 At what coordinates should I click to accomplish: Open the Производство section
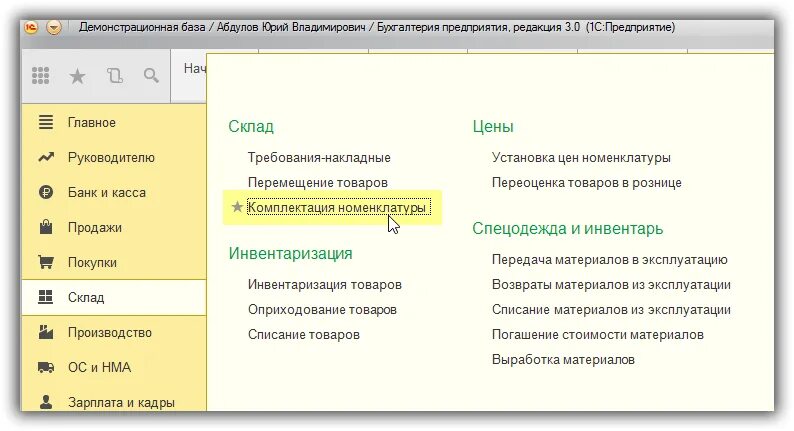pos(114,332)
